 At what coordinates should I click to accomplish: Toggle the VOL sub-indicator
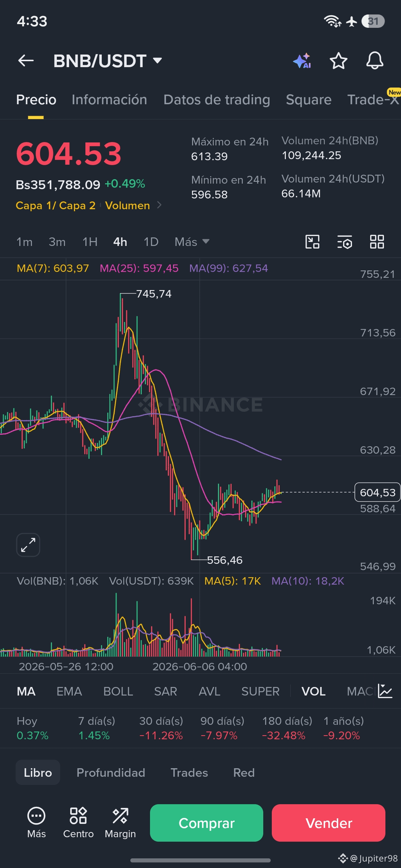313,691
